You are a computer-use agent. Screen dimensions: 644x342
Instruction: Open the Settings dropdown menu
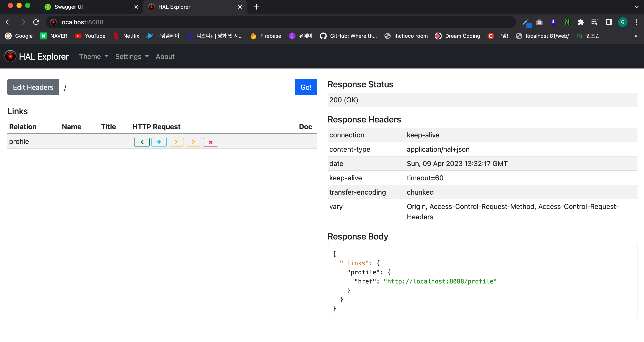(132, 56)
